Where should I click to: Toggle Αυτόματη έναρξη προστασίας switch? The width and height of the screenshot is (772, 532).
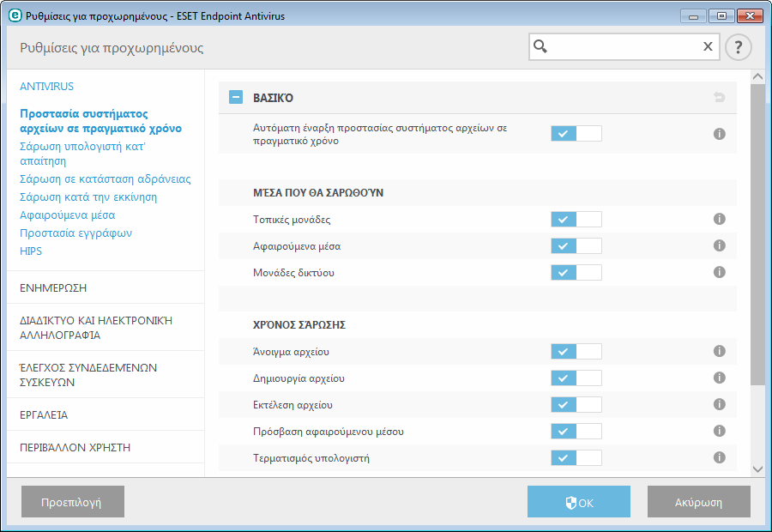coord(576,134)
